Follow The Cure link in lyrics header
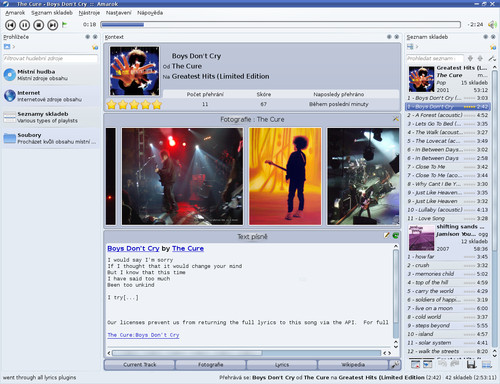The width and height of the screenshot is (500, 384). (x=188, y=248)
